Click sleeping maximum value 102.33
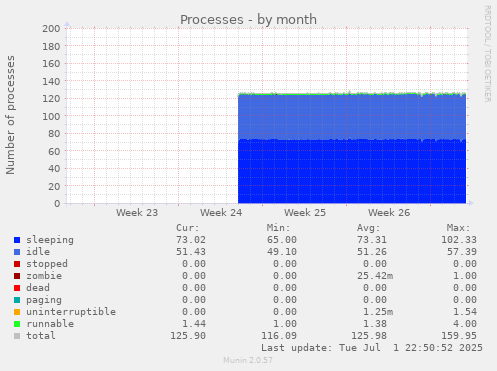Viewport: 497px width, 371px height. point(459,240)
